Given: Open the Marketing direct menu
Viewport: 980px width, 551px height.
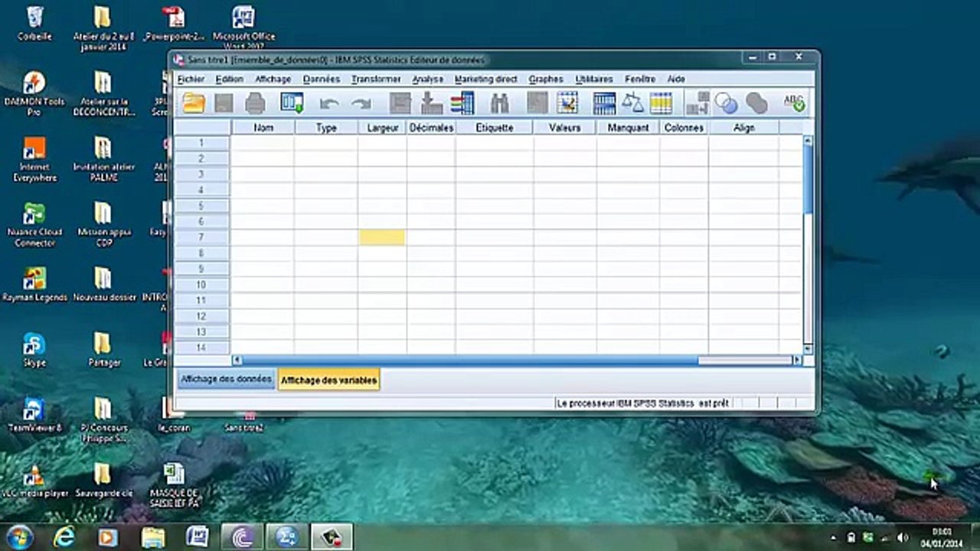Looking at the screenshot, I should pos(485,79).
